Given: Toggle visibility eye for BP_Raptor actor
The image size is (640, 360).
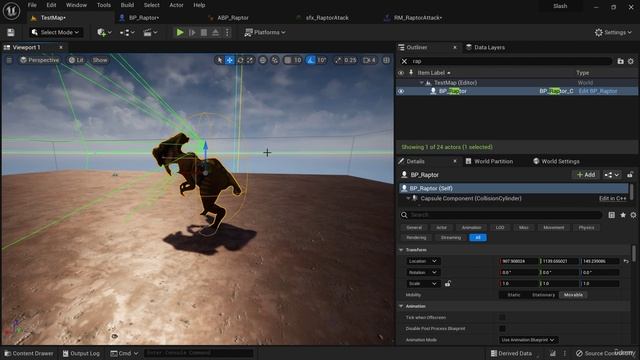Looking at the screenshot, I should click(x=401, y=91).
